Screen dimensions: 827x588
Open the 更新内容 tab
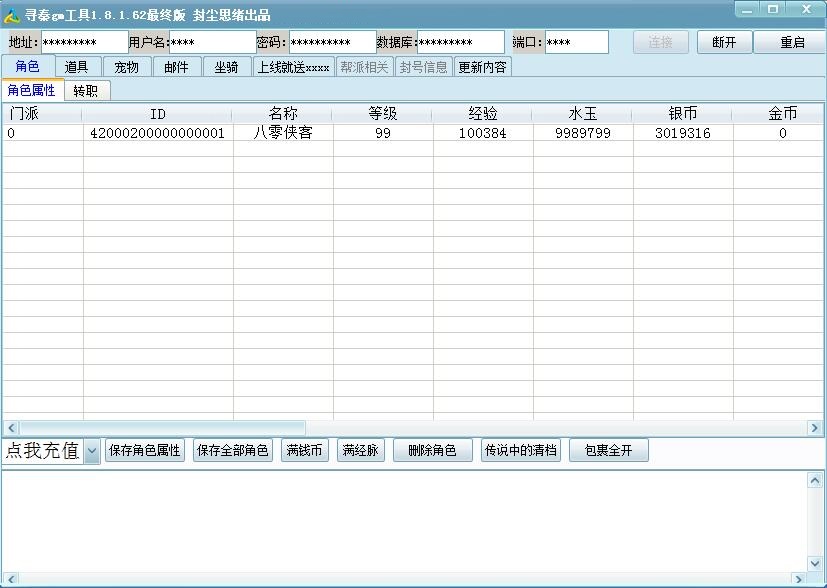click(x=482, y=67)
